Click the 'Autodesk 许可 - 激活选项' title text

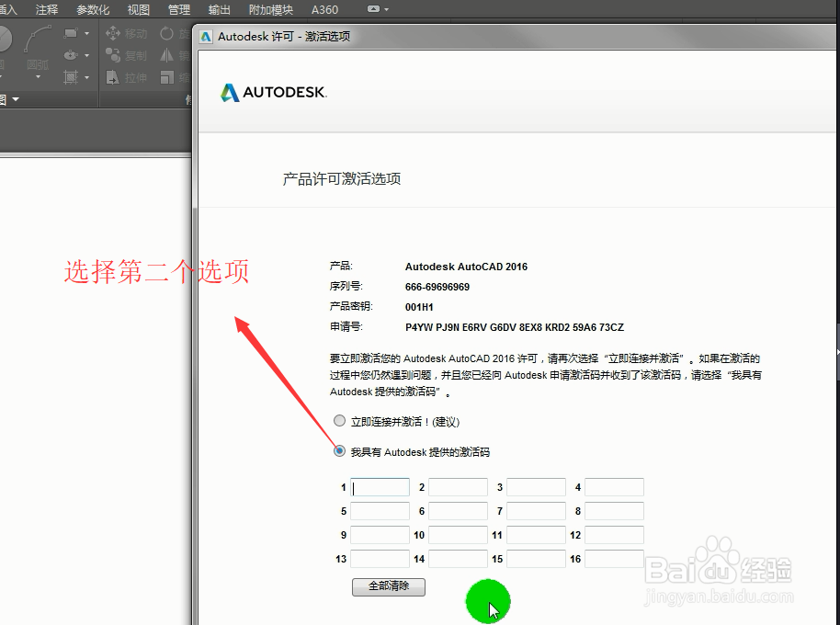tap(284, 37)
